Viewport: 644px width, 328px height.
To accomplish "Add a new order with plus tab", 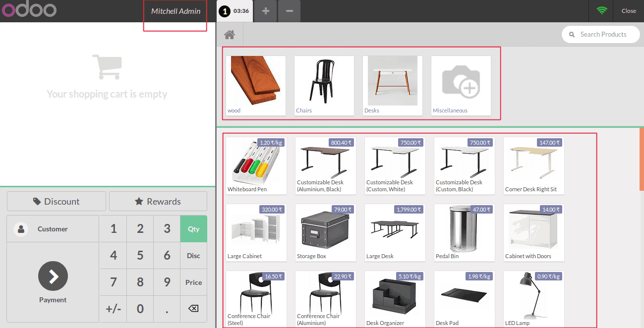I will 266,11.
